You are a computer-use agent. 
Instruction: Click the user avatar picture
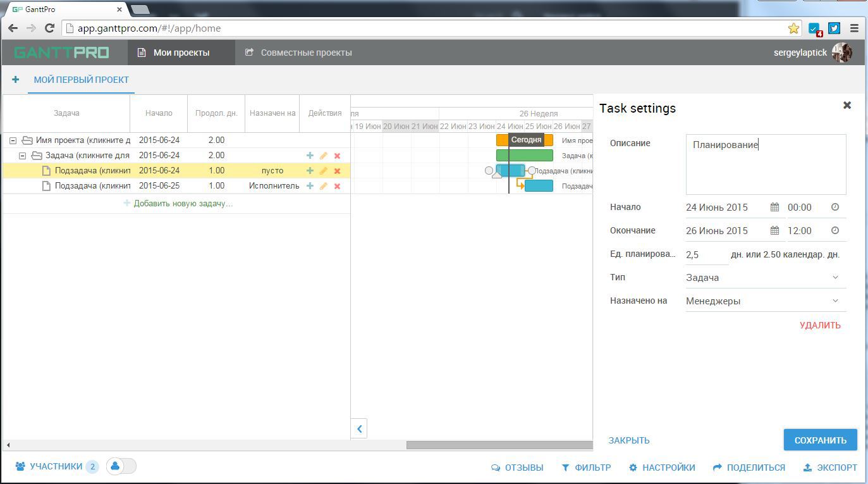point(842,53)
